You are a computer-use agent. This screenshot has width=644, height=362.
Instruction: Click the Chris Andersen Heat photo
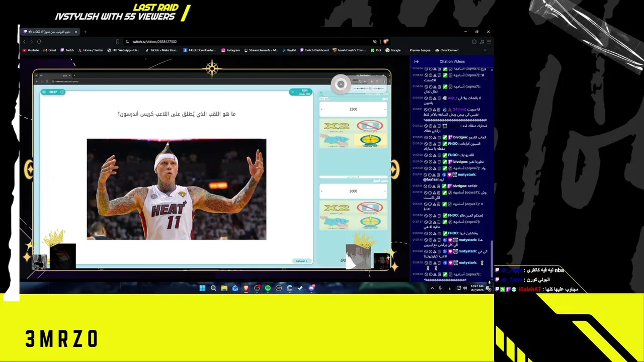click(177, 189)
